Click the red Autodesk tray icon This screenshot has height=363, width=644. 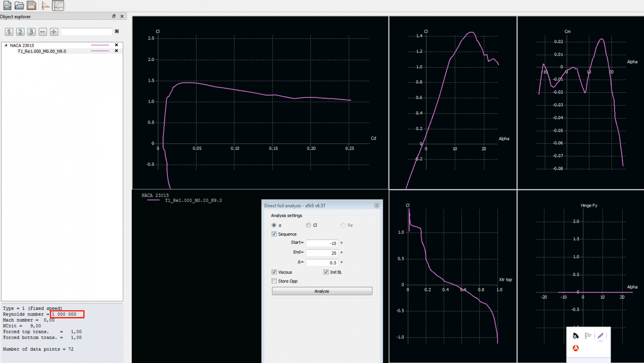576,348
